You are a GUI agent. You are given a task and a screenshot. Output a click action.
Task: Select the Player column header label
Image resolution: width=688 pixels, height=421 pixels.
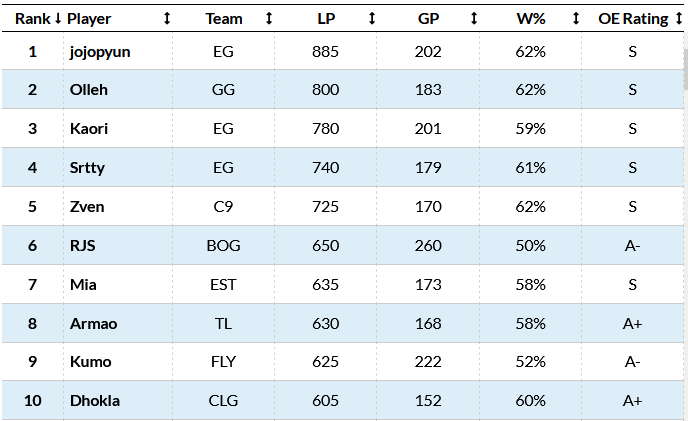(x=89, y=19)
